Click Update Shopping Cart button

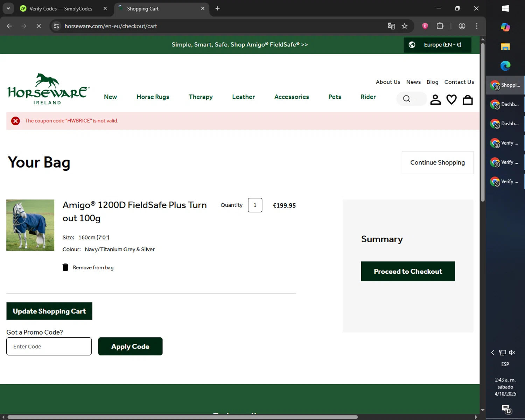[x=49, y=311]
